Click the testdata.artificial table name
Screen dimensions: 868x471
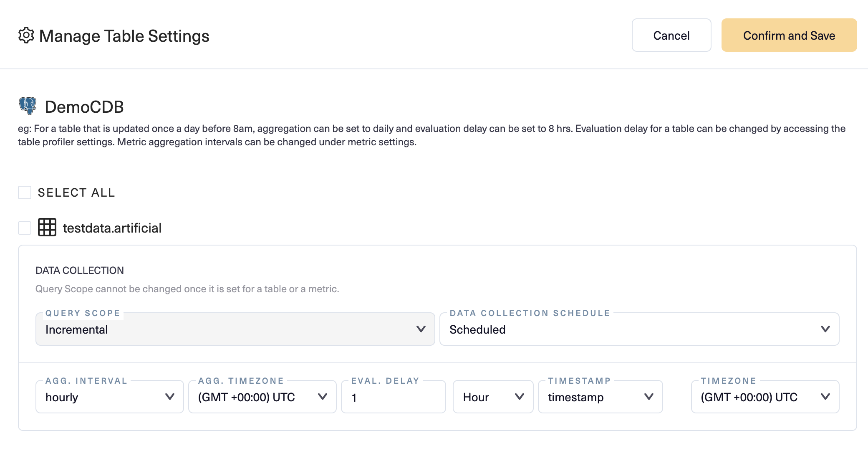pyautogui.click(x=112, y=228)
